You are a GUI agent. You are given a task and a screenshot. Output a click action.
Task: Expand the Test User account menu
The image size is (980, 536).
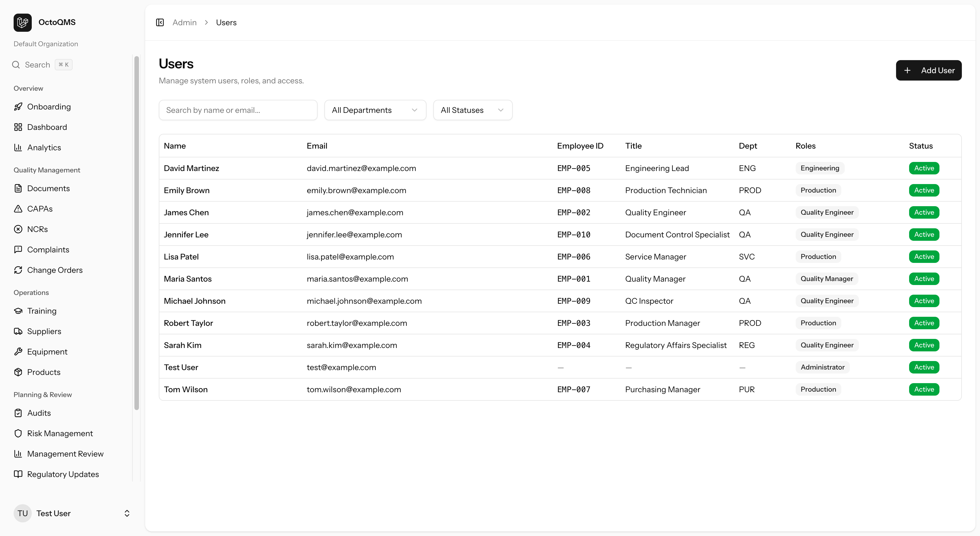point(72,513)
